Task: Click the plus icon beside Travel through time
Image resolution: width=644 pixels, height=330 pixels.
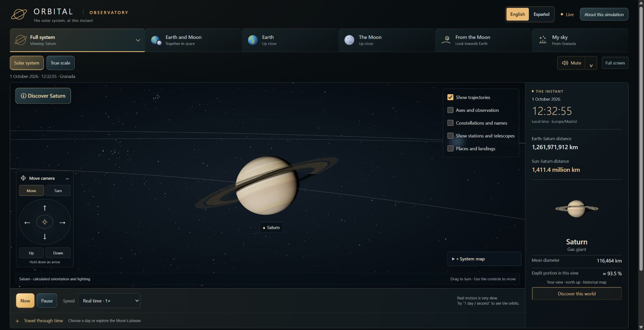Action: point(17,321)
